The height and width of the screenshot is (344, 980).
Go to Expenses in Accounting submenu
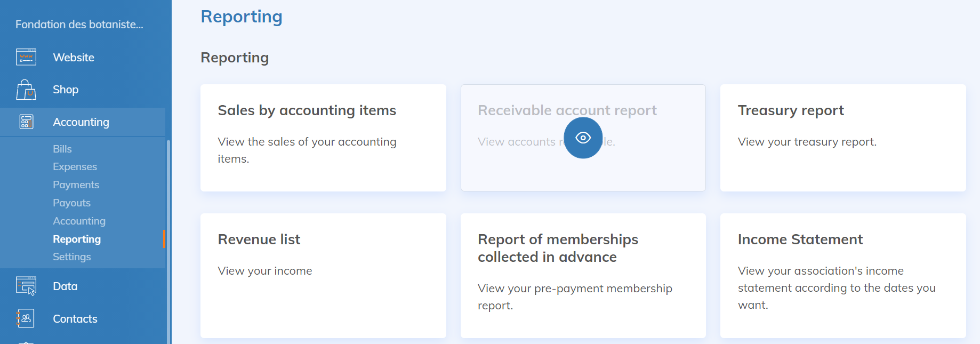point(75,167)
